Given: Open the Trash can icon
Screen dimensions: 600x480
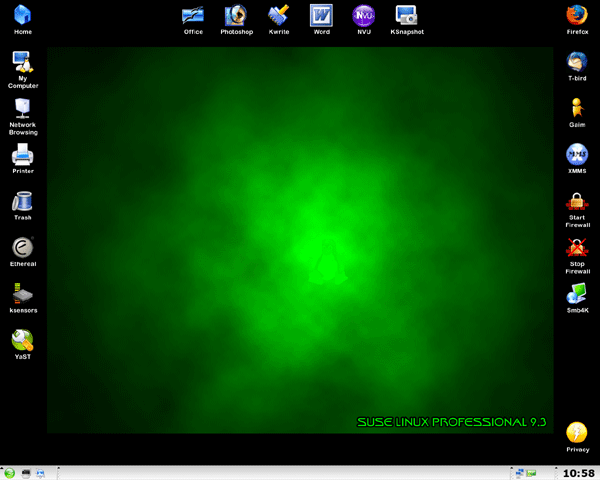Looking at the screenshot, I should coord(23,201).
